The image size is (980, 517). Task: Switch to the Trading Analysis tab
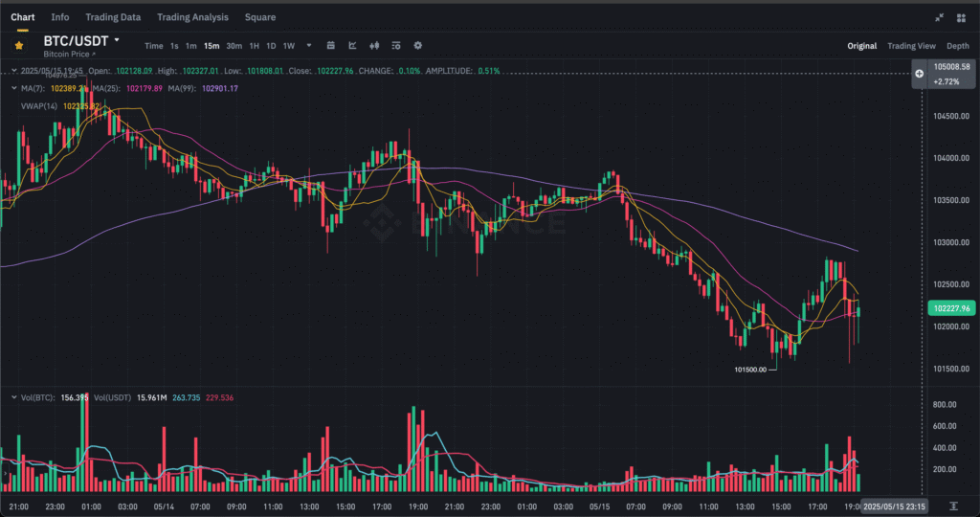point(192,17)
